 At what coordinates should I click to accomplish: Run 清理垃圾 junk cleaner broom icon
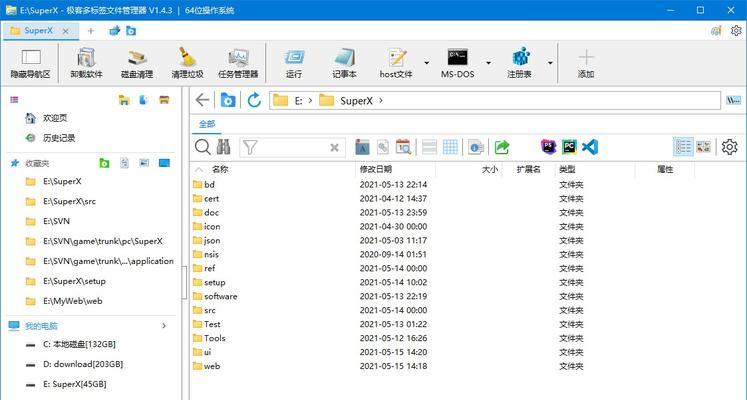click(x=187, y=63)
